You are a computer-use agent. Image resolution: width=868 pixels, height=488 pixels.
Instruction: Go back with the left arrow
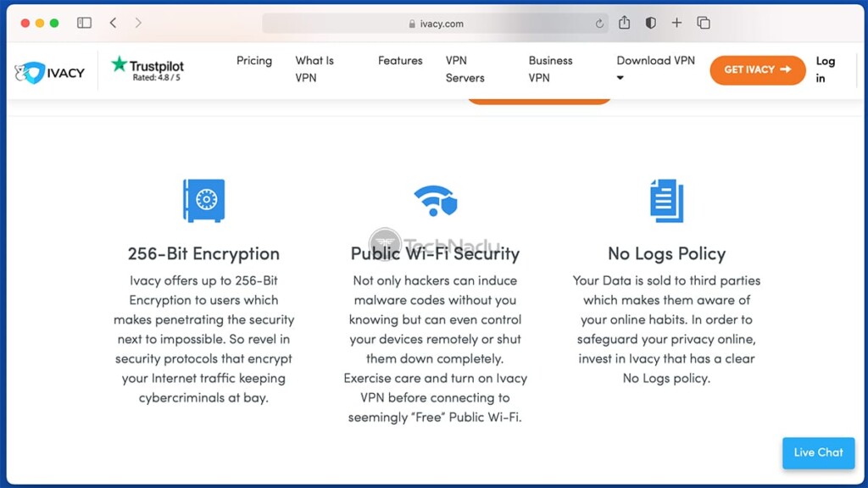[113, 23]
